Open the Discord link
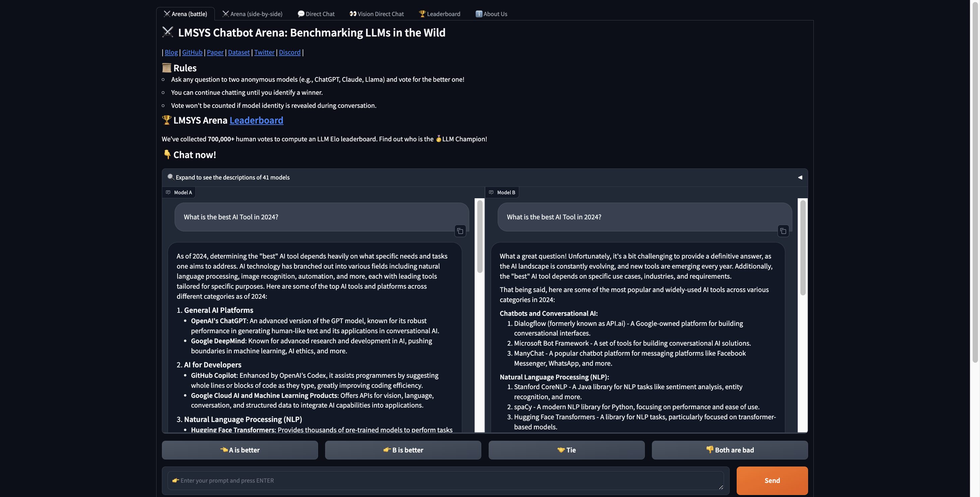Screen dimensions: 980x497 tap(290, 52)
